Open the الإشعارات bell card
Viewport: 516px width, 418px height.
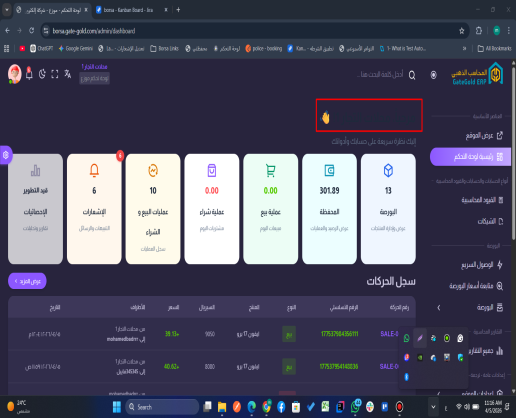(x=94, y=209)
